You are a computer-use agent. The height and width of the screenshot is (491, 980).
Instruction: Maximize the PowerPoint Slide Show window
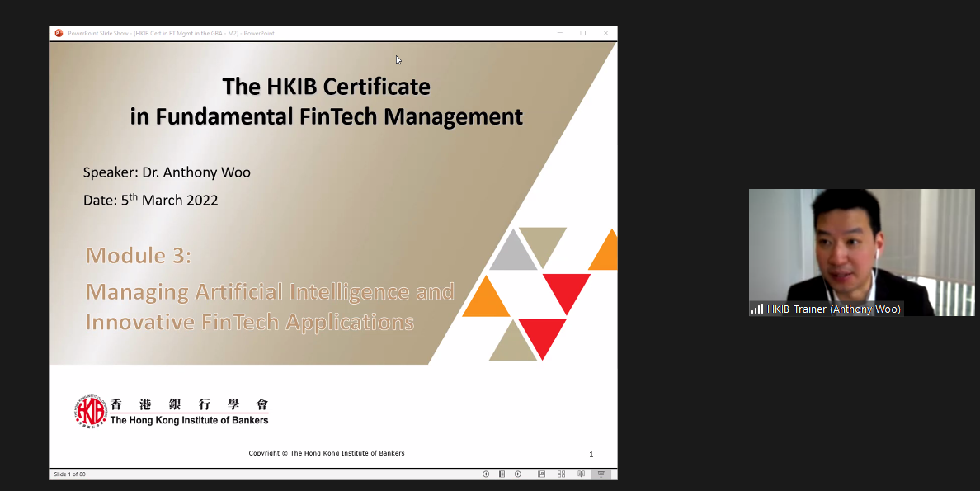(x=583, y=33)
